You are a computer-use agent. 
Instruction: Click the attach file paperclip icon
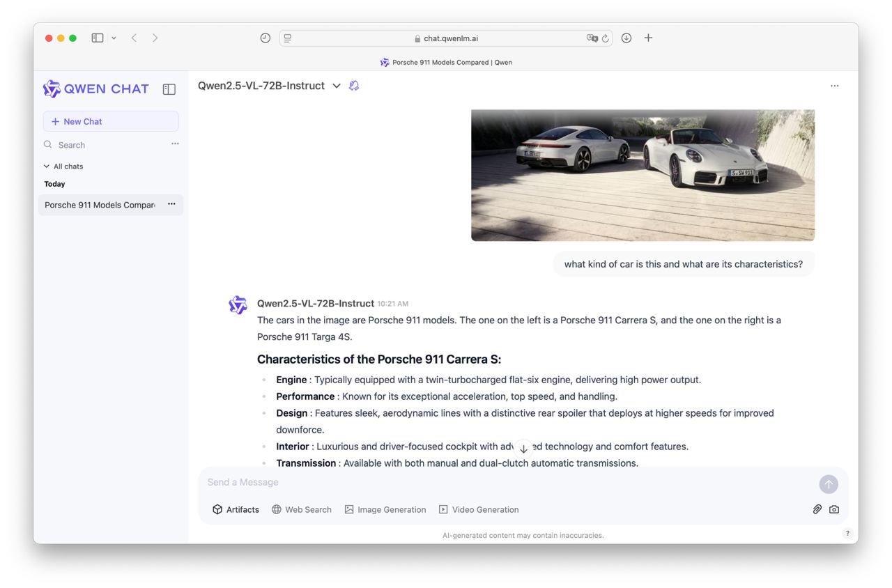pos(817,509)
